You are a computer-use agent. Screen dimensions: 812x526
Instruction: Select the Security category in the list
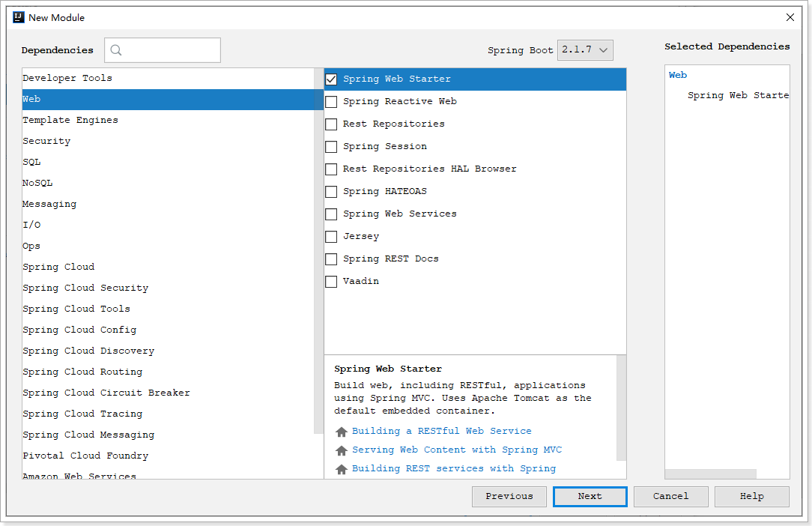[x=46, y=141]
